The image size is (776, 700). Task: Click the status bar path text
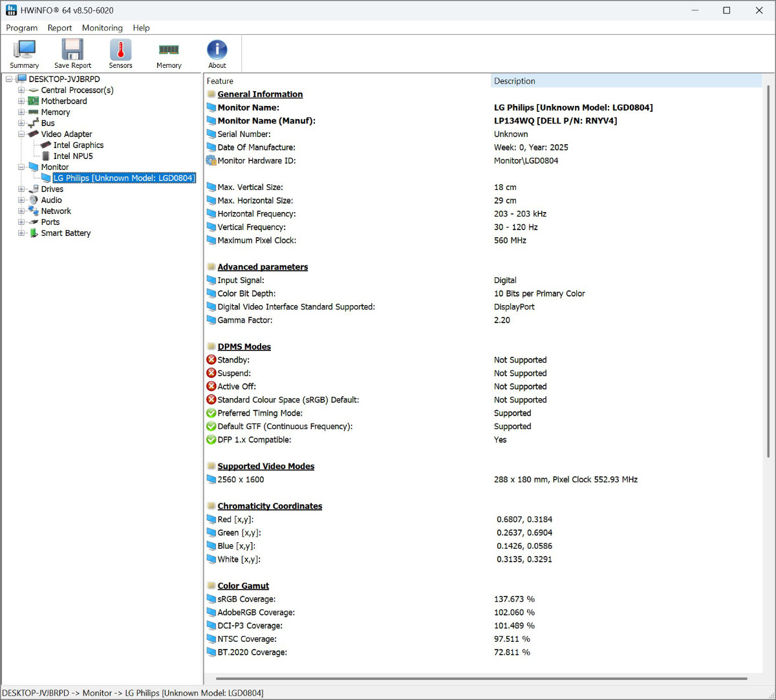click(x=133, y=693)
